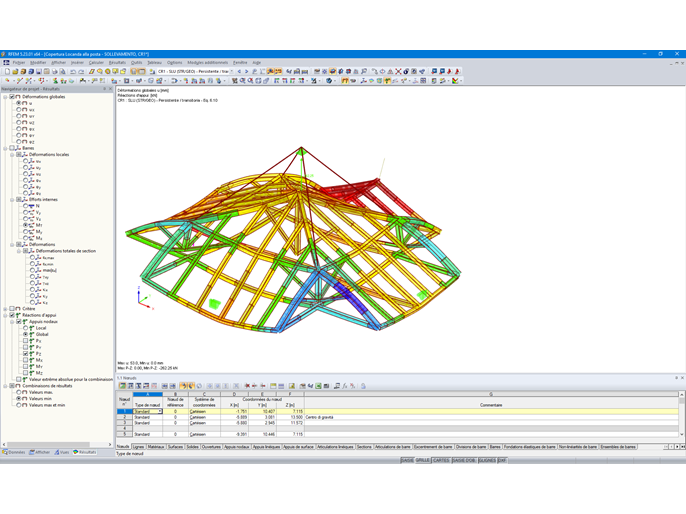Open the Résultats menu
686x514 pixels.
click(x=117, y=63)
